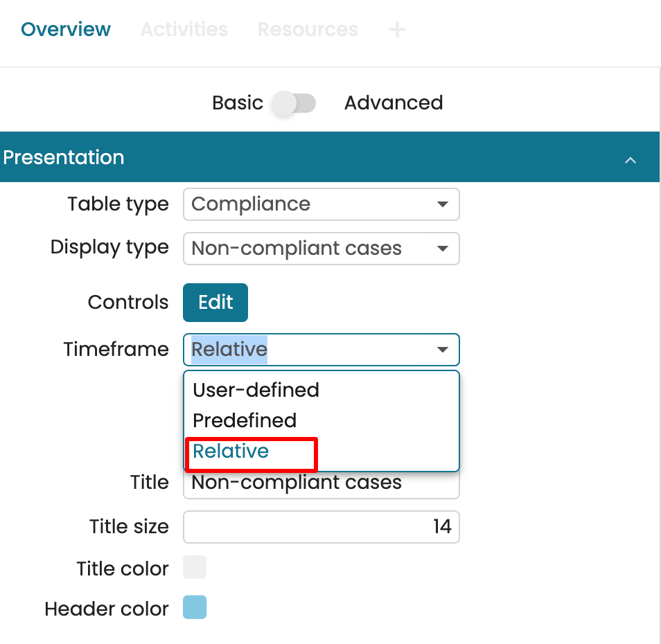Click the Advanced label
The width and height of the screenshot is (661, 644).
coord(393,103)
